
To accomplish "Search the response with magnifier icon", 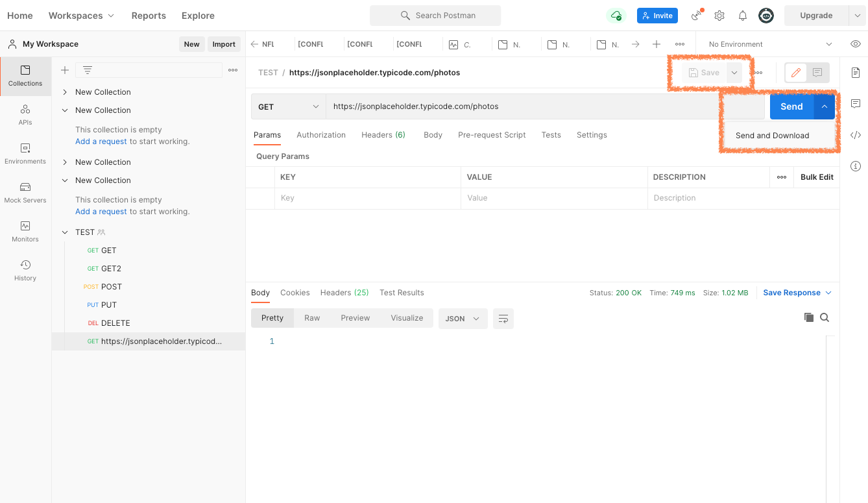I will pos(825,317).
